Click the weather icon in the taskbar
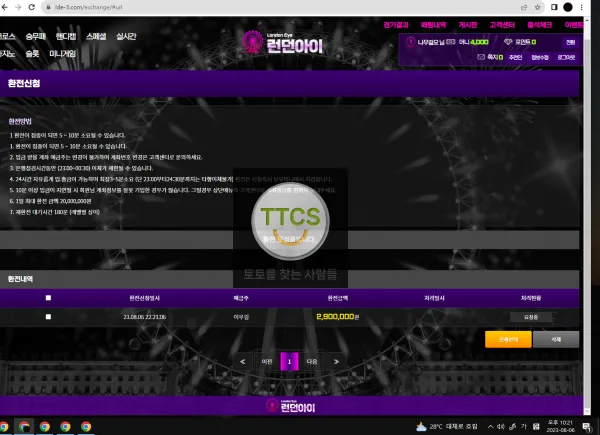 click(421, 426)
